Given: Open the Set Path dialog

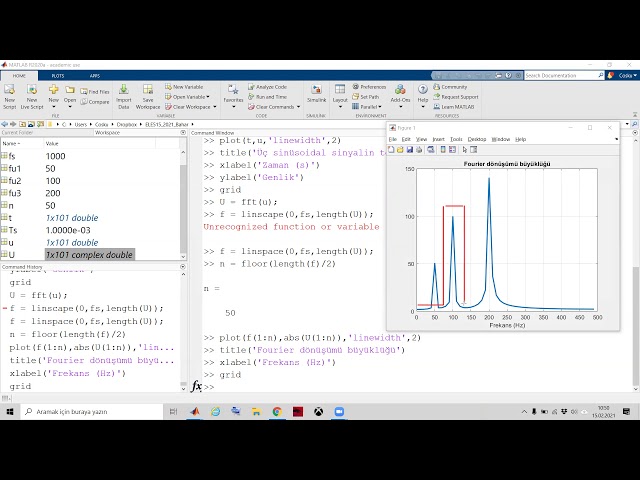Looking at the screenshot, I should pyautogui.click(x=366, y=97).
